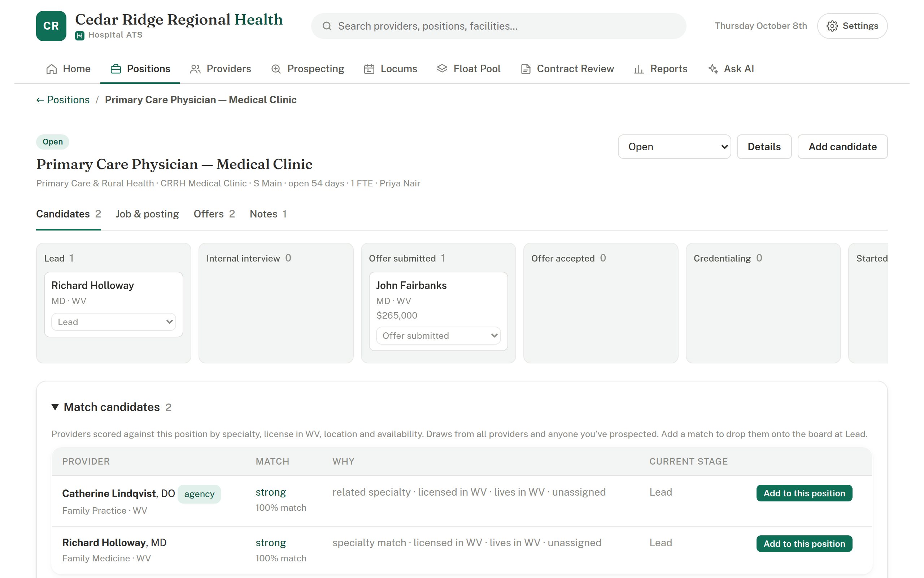Click the agency tag beside Catherine Lindqvist
This screenshot has width=924, height=578.
tap(199, 494)
